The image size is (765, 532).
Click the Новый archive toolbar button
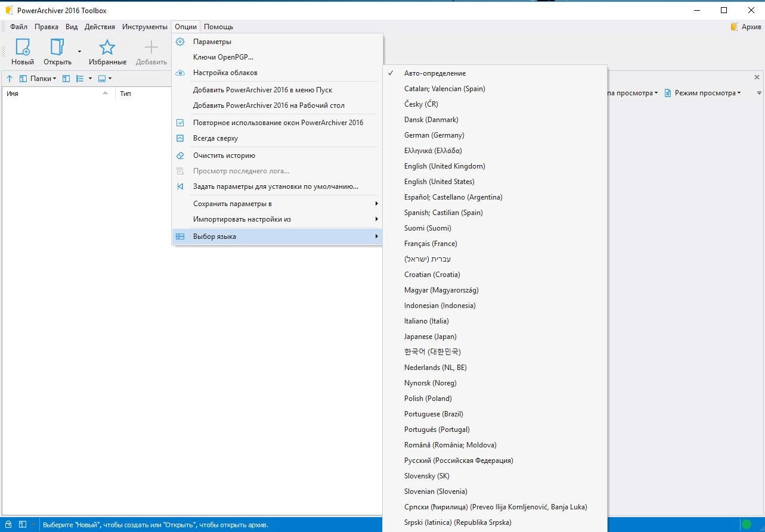point(23,52)
